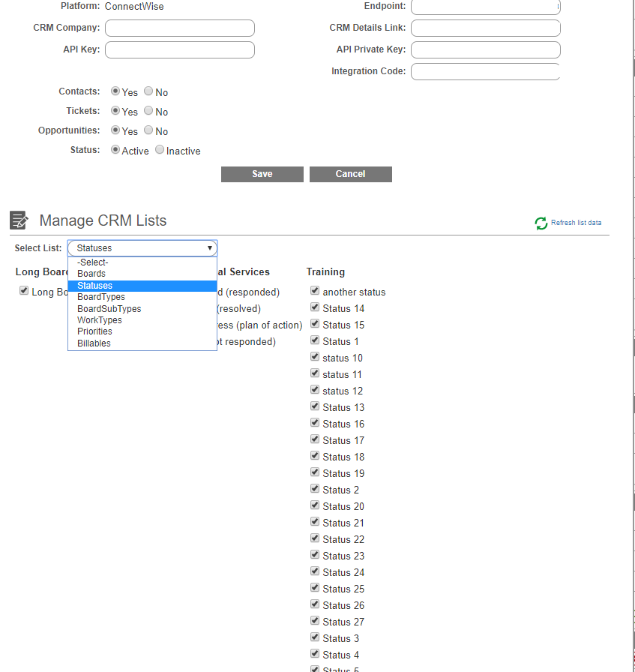Uncheck the Status 17 checkbox

click(x=315, y=439)
